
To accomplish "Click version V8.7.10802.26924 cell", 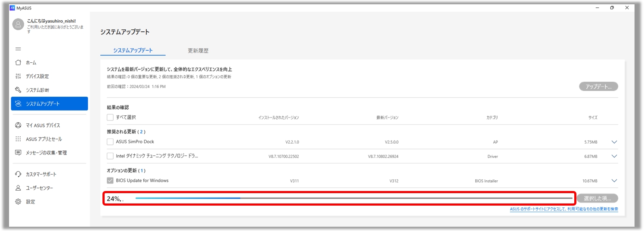I will pos(383,156).
